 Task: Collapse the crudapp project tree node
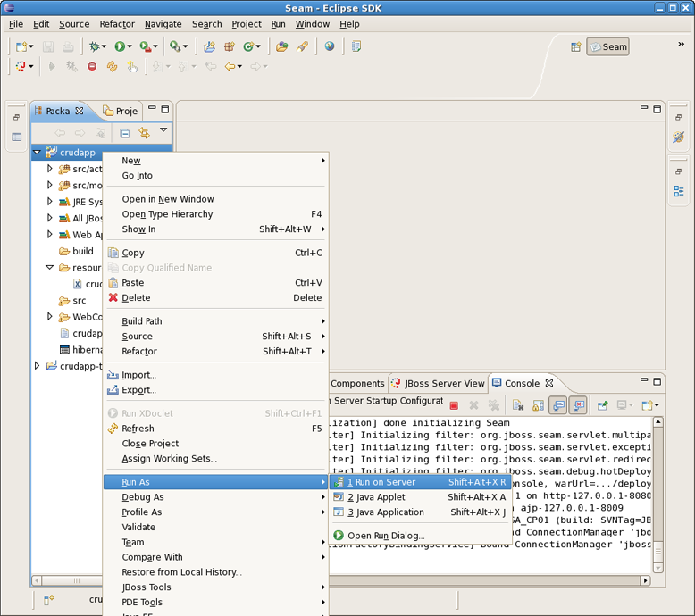pos(37,153)
